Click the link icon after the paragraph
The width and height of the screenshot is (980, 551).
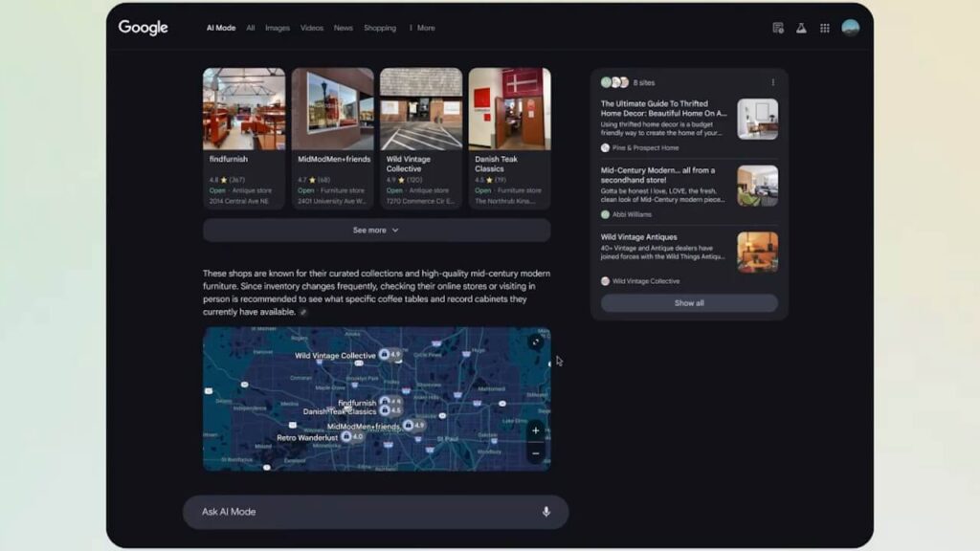pos(303,312)
